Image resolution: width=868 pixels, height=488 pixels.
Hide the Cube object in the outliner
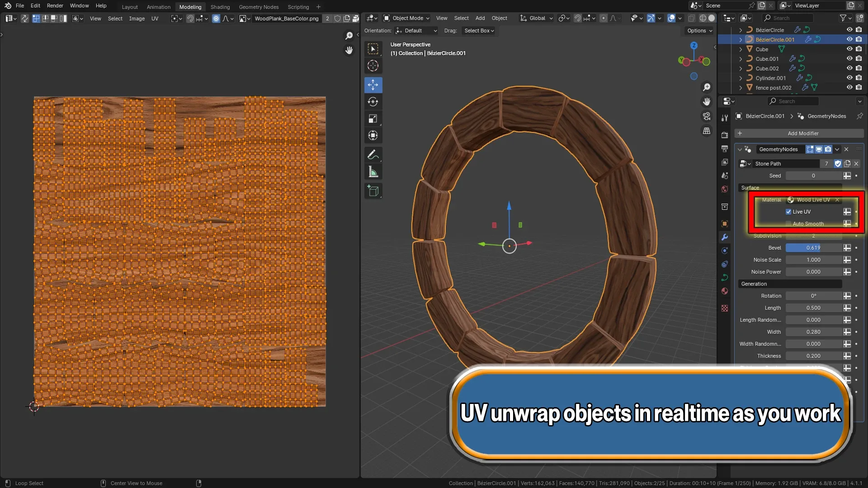coord(849,49)
